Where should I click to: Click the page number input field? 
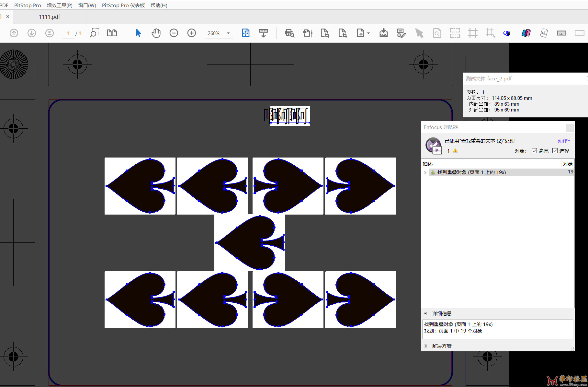(68, 33)
